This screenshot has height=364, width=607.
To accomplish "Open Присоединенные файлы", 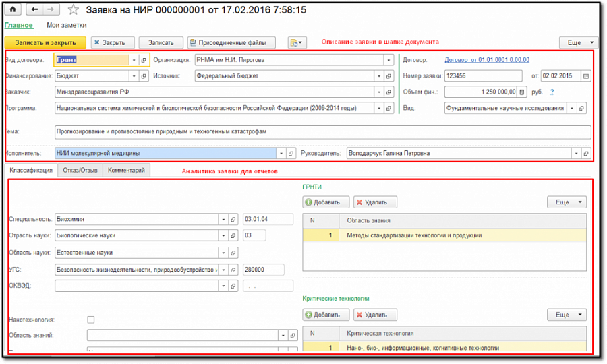I will pos(231,42).
